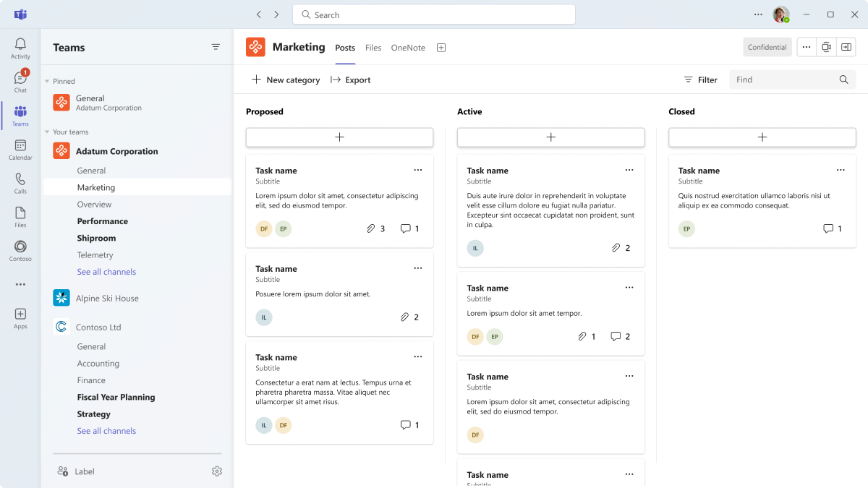Open the OneNote tab
The height and width of the screenshot is (488, 868).
[408, 48]
